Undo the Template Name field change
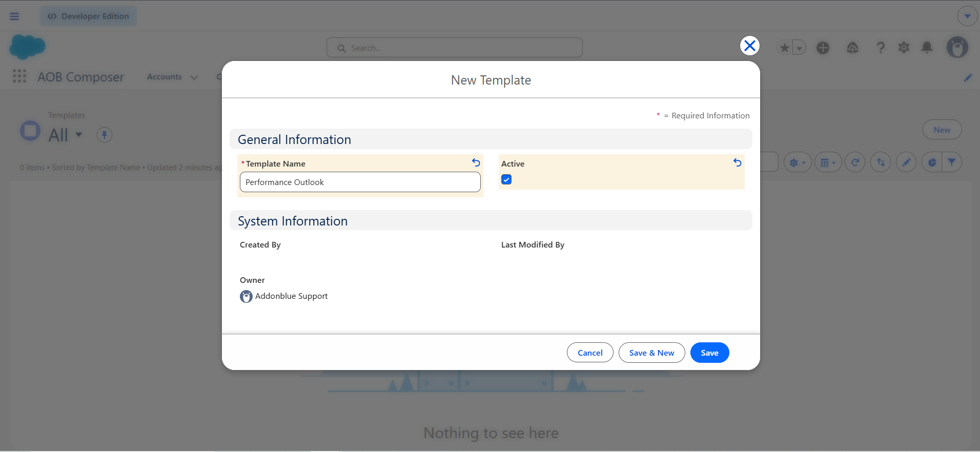The height and width of the screenshot is (452, 980). pyautogui.click(x=476, y=162)
